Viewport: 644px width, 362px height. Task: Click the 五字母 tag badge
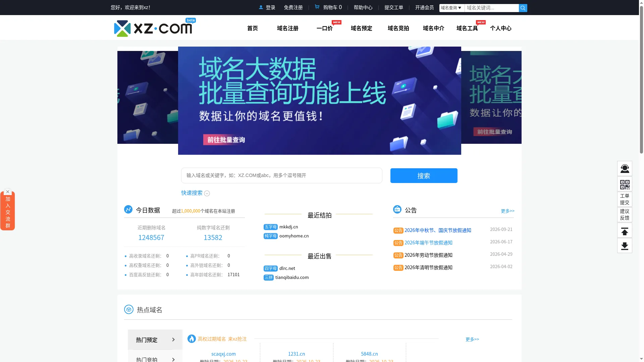click(270, 227)
